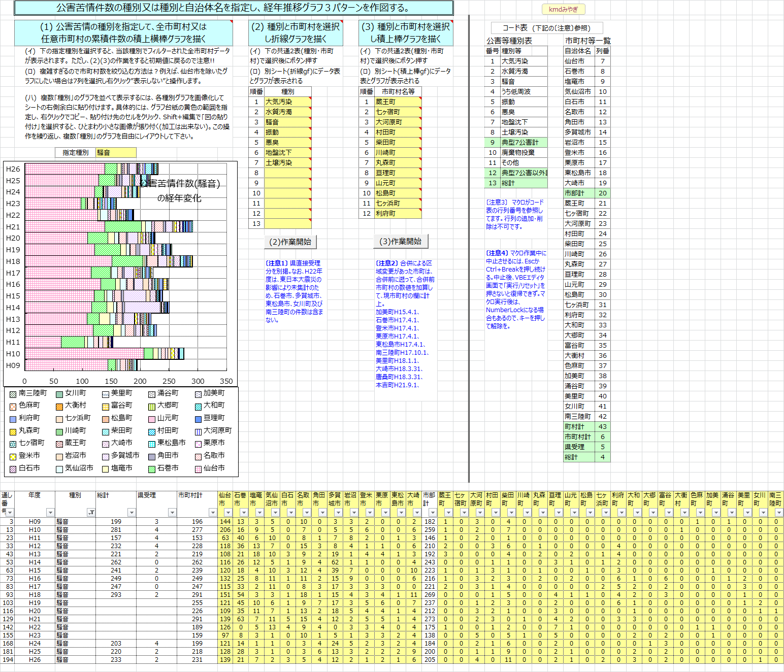The height and width of the screenshot is (672, 784).
Task: Select 蔵王町 in the (3) 市町村名等 list
Action: tap(398, 102)
